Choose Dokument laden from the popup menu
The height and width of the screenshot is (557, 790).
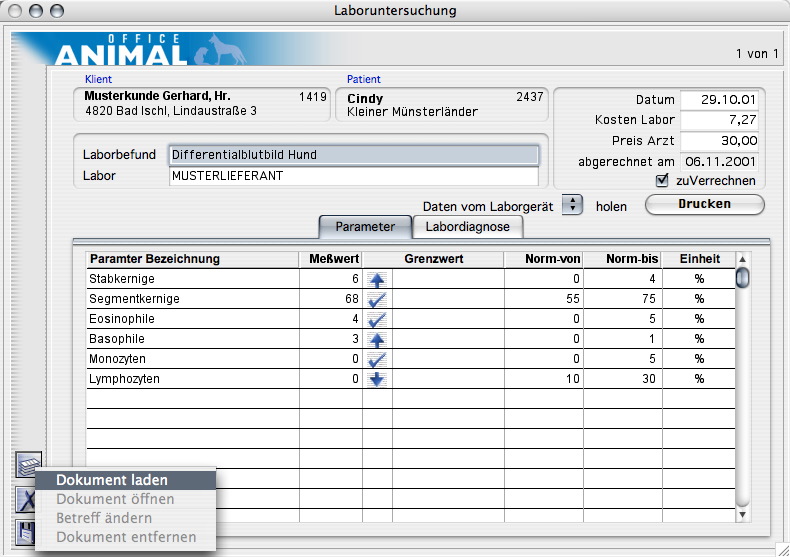click(x=111, y=480)
